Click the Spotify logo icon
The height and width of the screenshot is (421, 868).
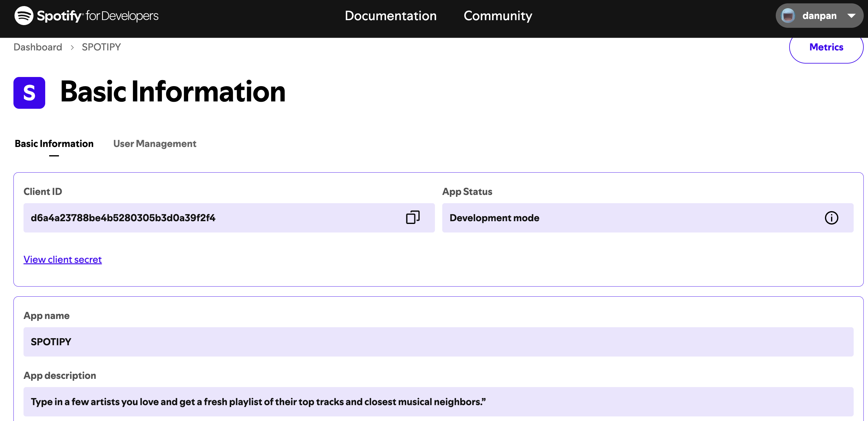[24, 16]
